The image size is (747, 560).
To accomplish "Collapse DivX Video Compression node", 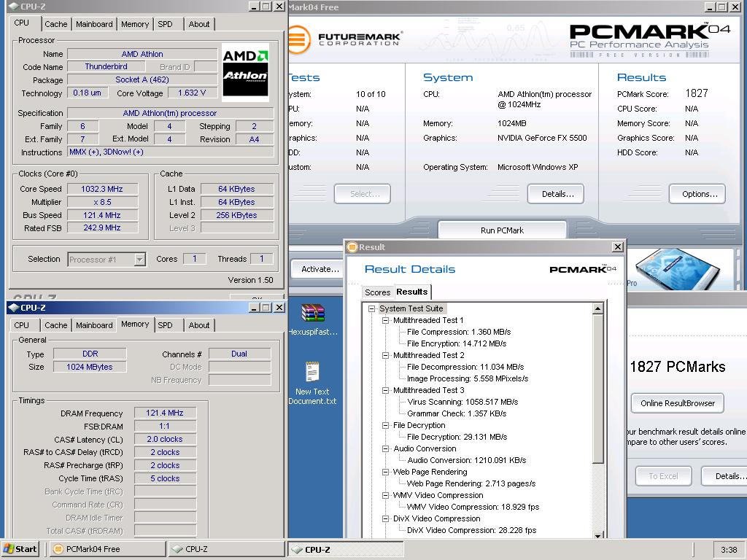I will 385,518.
